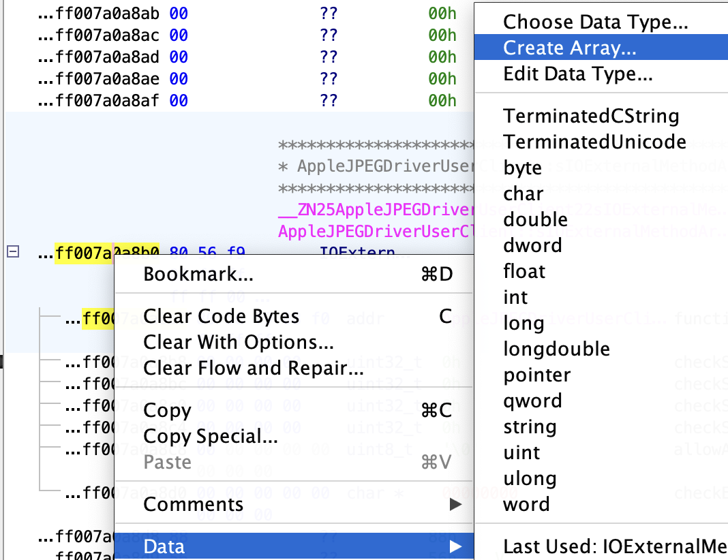
Task: Open the Data submenu
Action: (x=164, y=546)
